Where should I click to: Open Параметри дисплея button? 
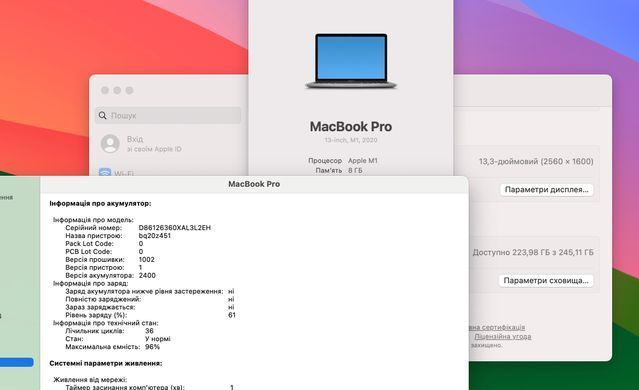click(x=546, y=189)
